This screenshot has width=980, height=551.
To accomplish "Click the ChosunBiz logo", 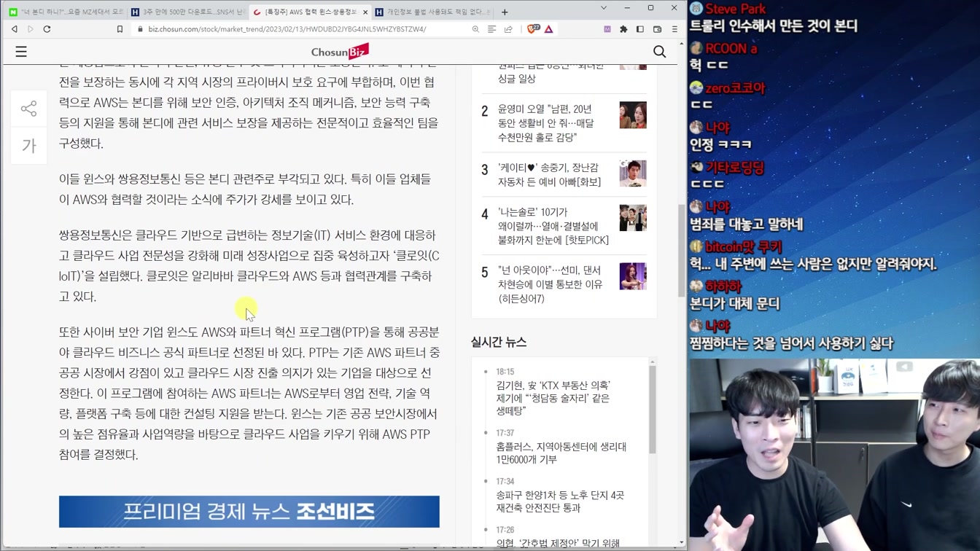I will point(340,51).
